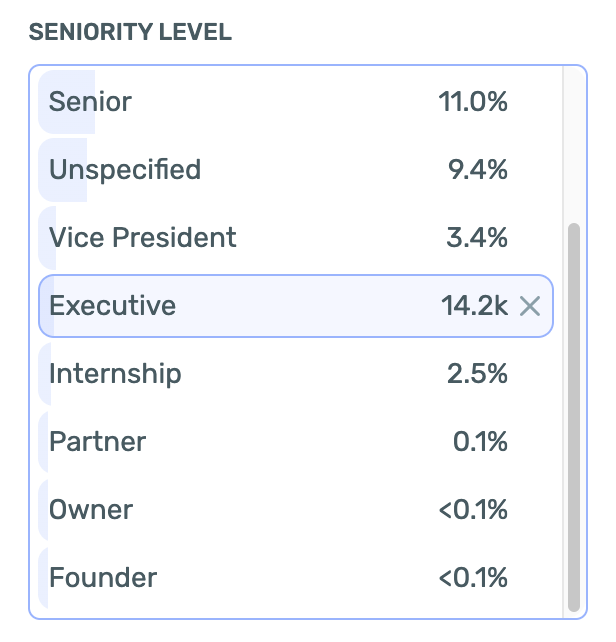Remove the Executive filter with X icon
The width and height of the screenshot is (616, 642).
(x=530, y=306)
